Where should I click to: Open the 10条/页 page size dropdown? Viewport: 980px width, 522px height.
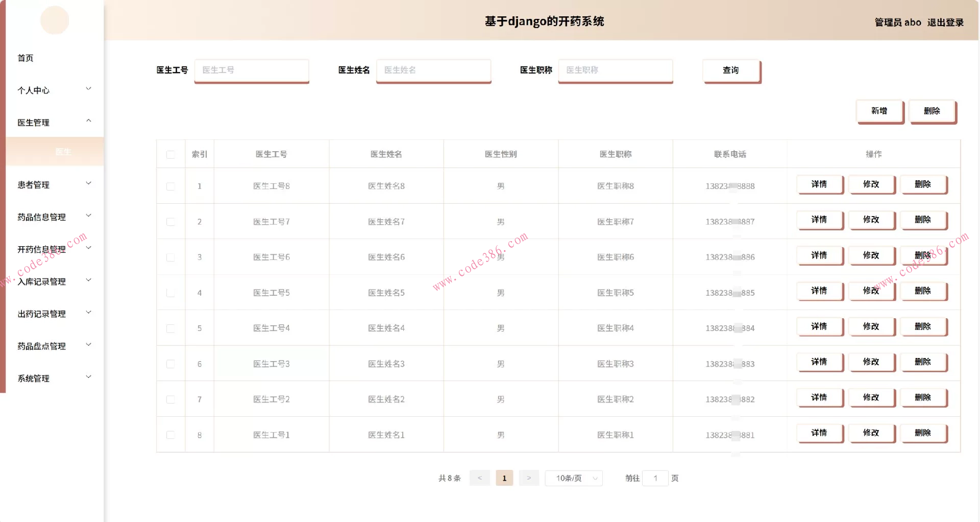point(573,478)
